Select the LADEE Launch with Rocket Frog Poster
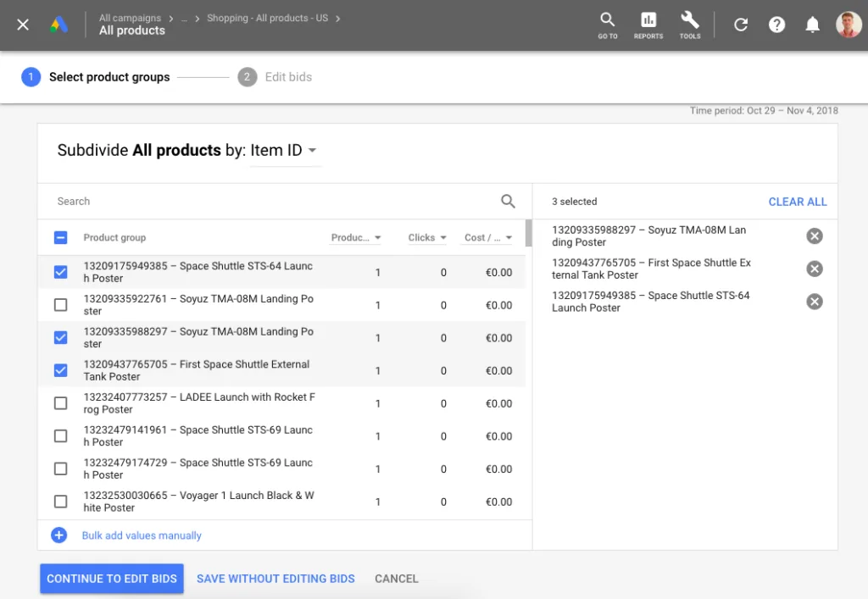Image resolution: width=868 pixels, height=599 pixels. [x=60, y=402]
